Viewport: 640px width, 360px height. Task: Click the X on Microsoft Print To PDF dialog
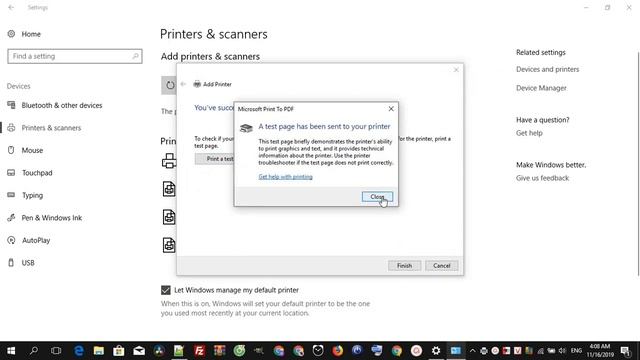pos(391,109)
